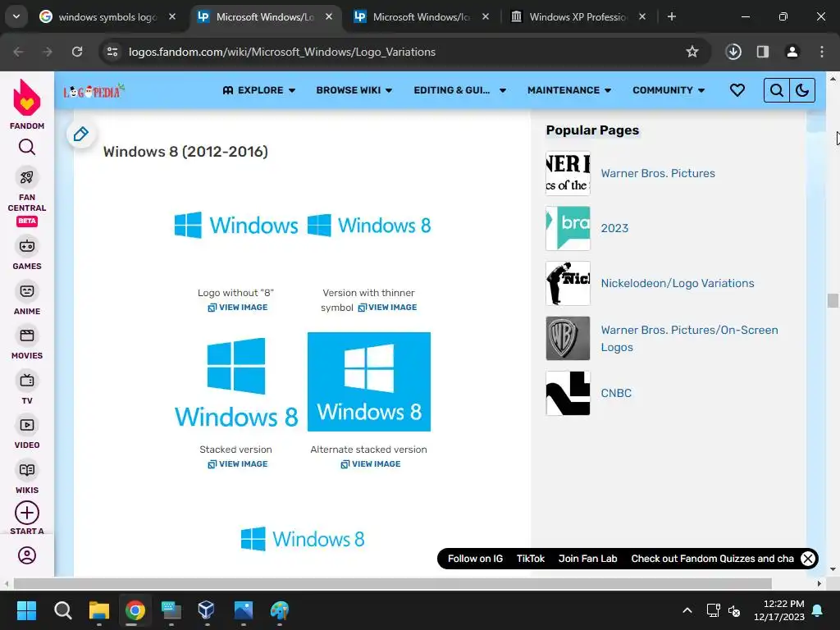Expand the Browse Wiki menu
Screen dimensions: 840x630
pos(354,90)
